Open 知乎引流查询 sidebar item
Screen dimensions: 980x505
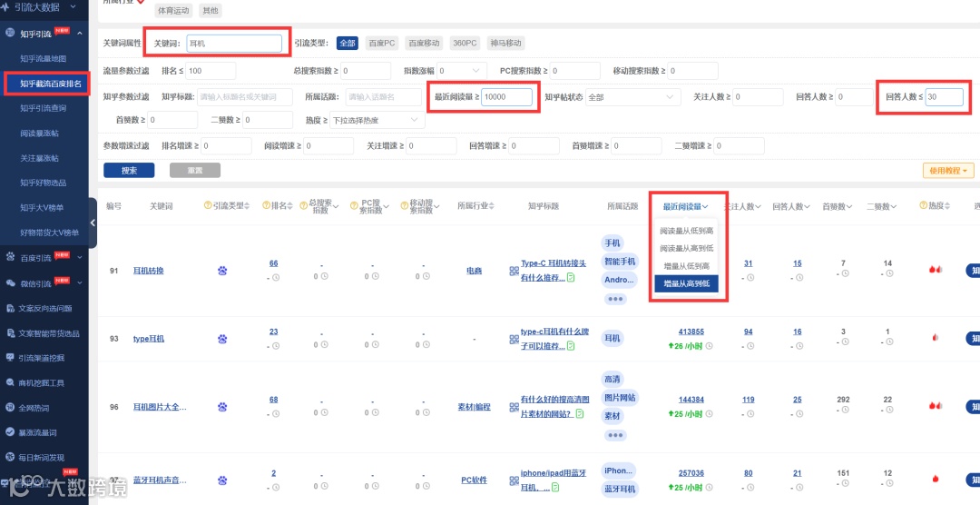(44, 108)
